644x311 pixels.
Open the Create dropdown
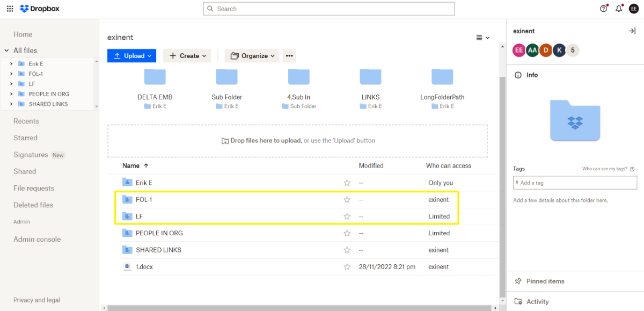[x=187, y=55]
